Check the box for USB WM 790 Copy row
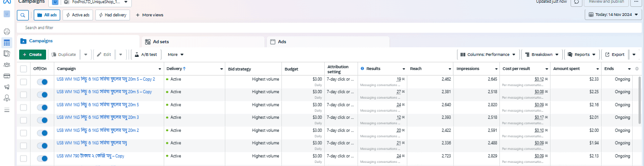The image size is (644, 166). click(x=24, y=158)
